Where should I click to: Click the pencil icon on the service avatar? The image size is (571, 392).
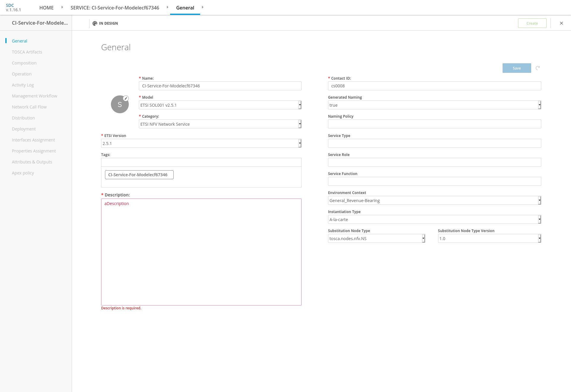coord(126,98)
